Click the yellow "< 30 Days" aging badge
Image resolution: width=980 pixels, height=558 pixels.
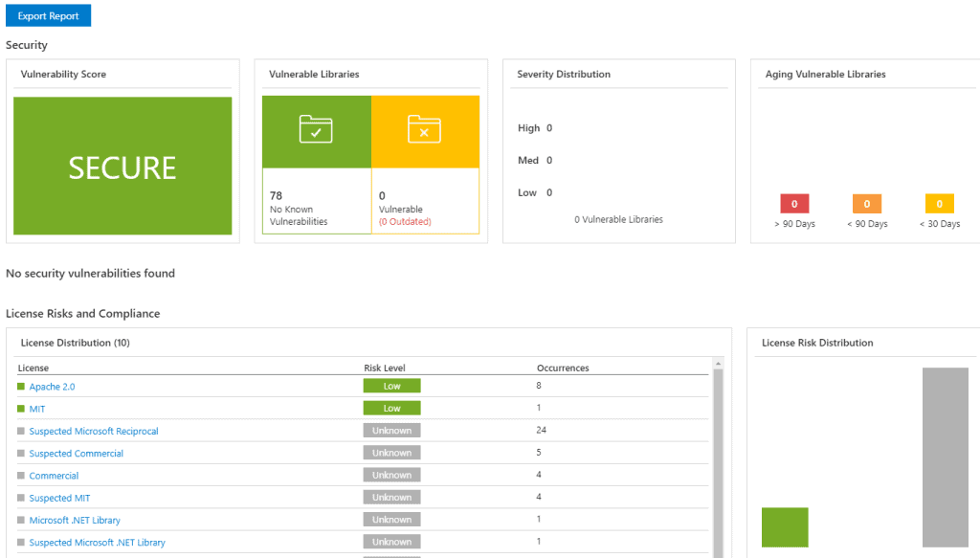(940, 203)
